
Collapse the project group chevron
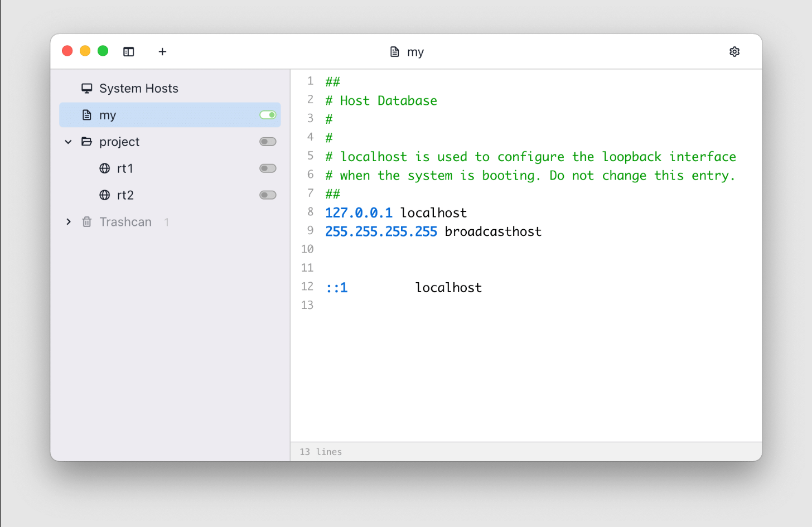tap(68, 142)
